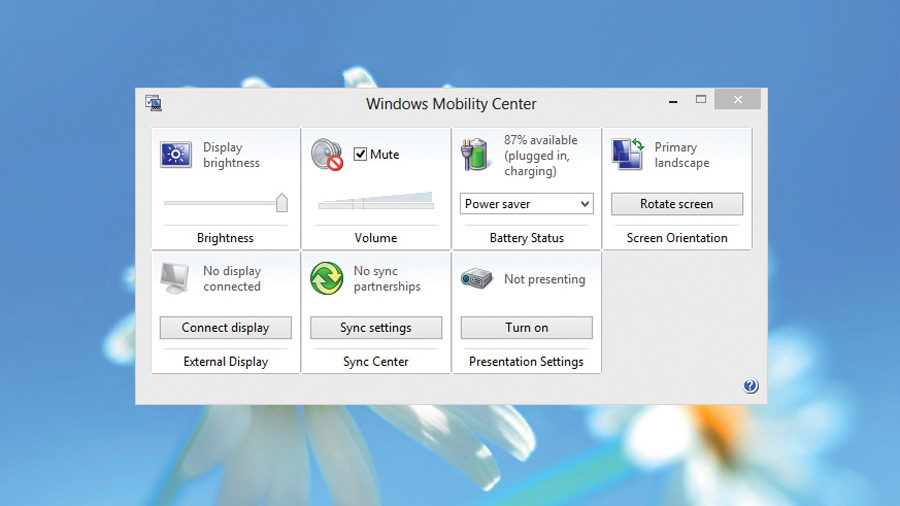The height and width of the screenshot is (506, 900).
Task: Click the Mobility Center title bar icon
Action: click(153, 103)
